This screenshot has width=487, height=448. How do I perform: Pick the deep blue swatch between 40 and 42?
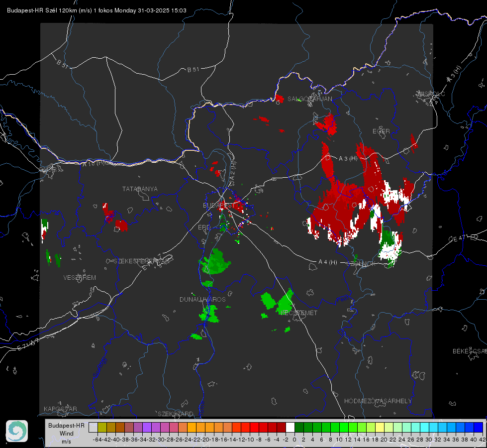coord(479,427)
